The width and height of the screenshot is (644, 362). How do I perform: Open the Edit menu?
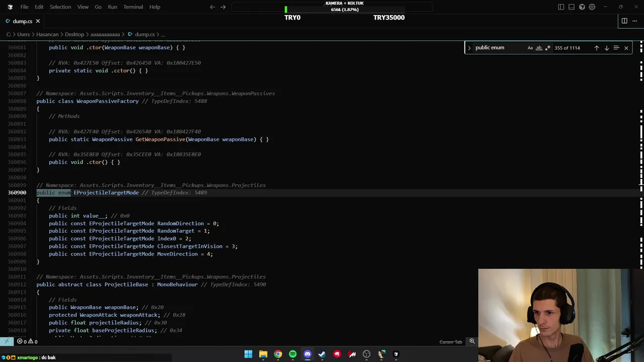tap(39, 7)
